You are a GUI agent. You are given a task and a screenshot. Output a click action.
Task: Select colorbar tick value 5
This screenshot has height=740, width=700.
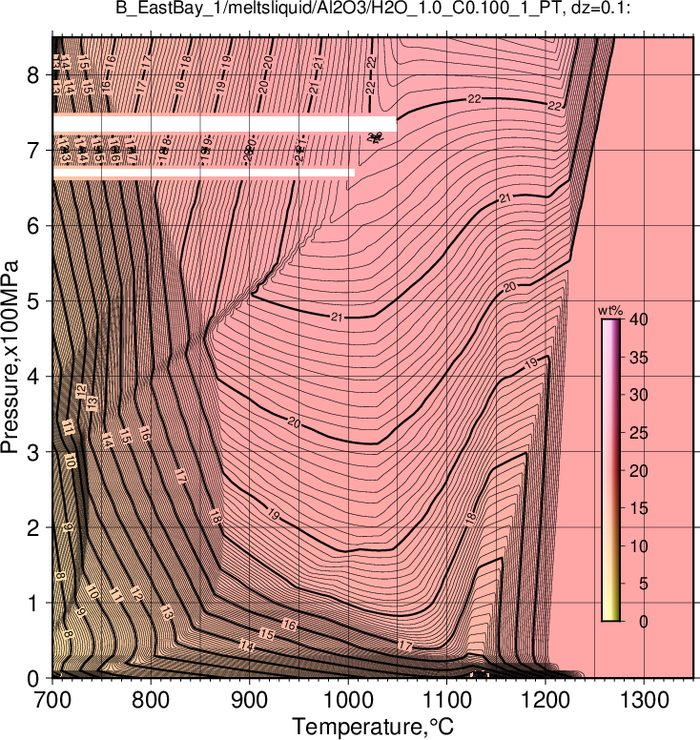(644, 584)
